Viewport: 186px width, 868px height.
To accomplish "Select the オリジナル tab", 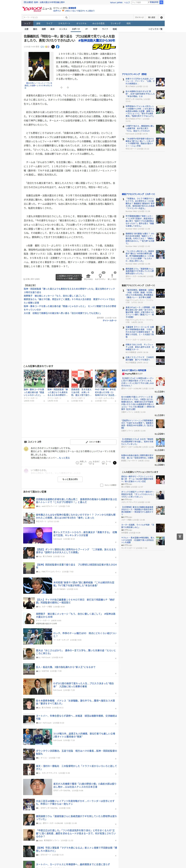I will [81, 24].
